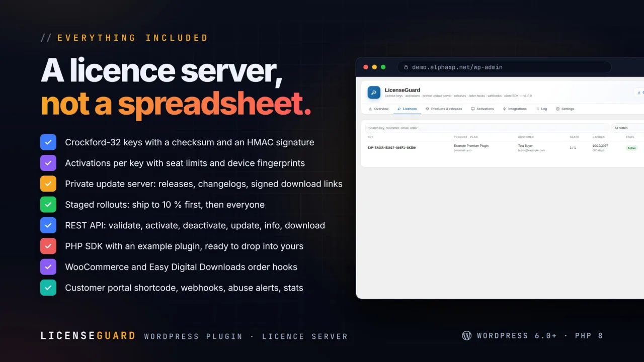Click the Products & releases box icon
The width and height of the screenshot is (644, 362).
427,109
